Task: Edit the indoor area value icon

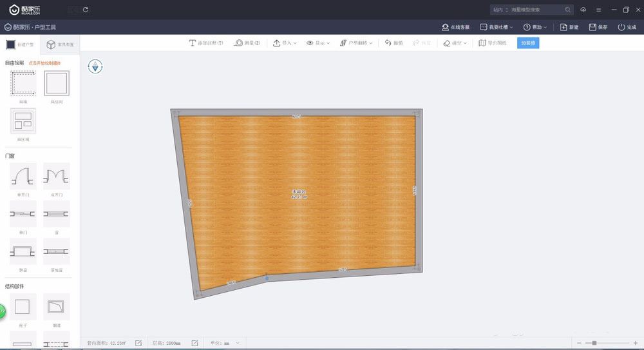Action: click(x=138, y=343)
